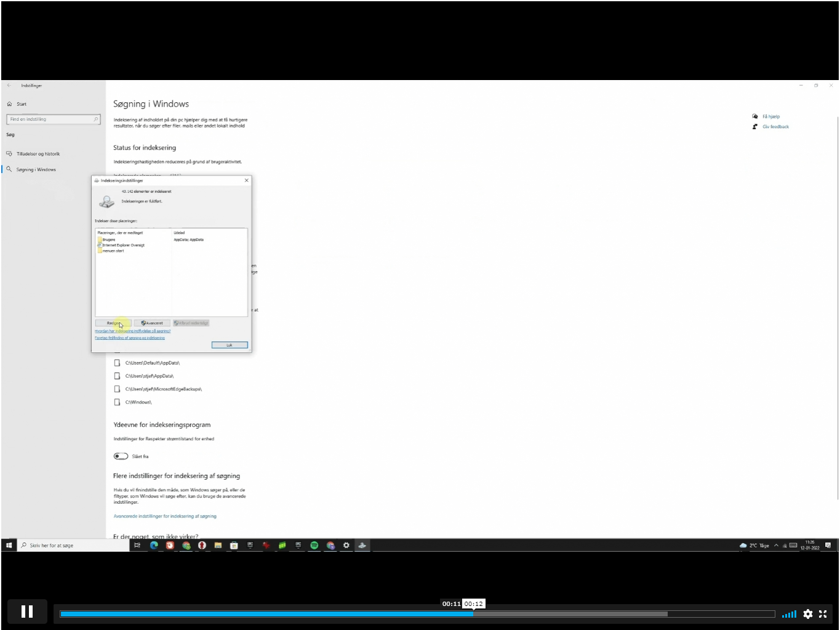The image size is (840, 630).
Task: Click the Find en indstilling search field
Action: pos(53,119)
